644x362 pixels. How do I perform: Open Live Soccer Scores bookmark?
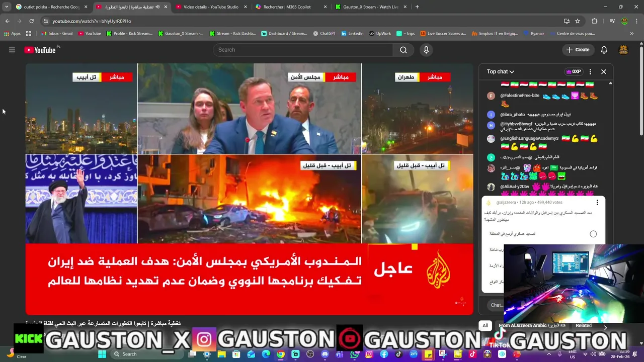tap(443, 34)
